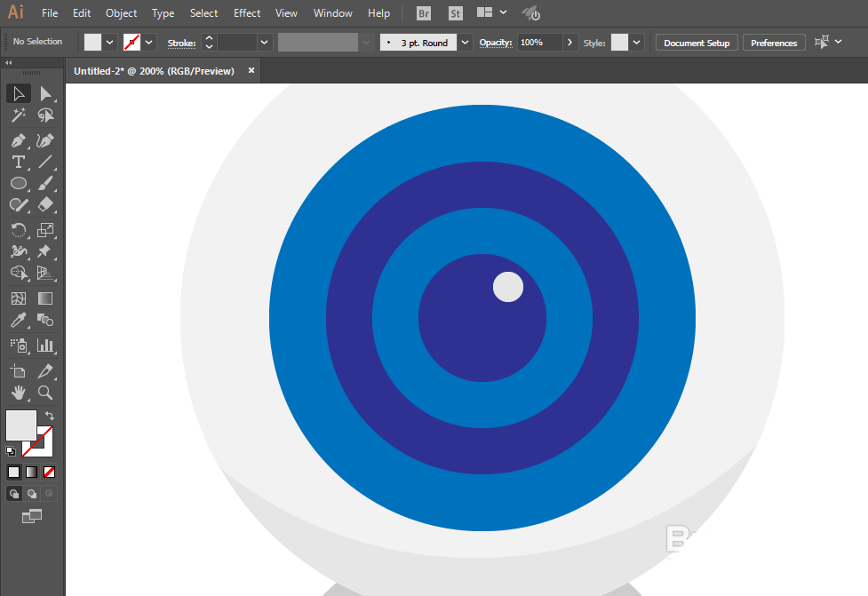This screenshot has width=868, height=596.
Task: Choose the Type tool
Action: [x=19, y=163]
